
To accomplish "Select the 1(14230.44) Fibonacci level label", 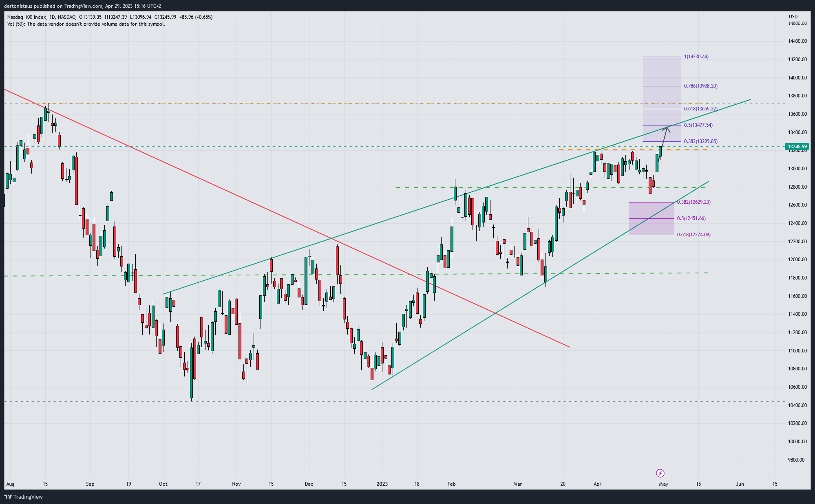I will point(696,57).
